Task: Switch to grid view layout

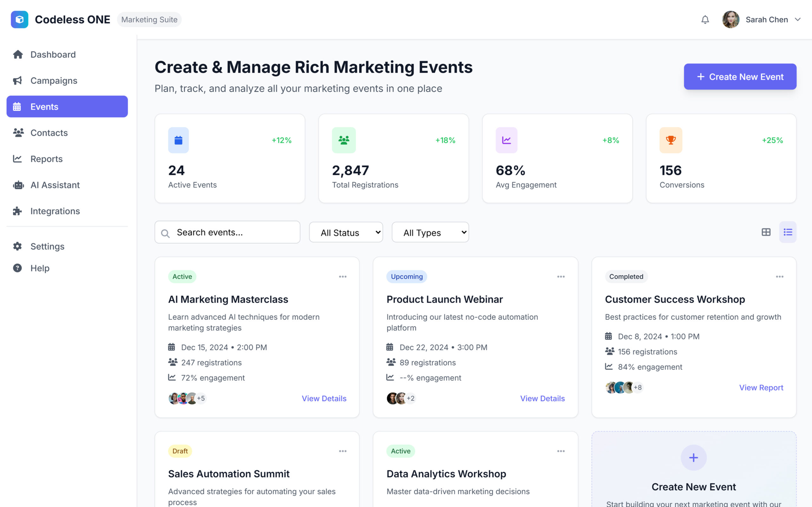Action: pos(766,232)
